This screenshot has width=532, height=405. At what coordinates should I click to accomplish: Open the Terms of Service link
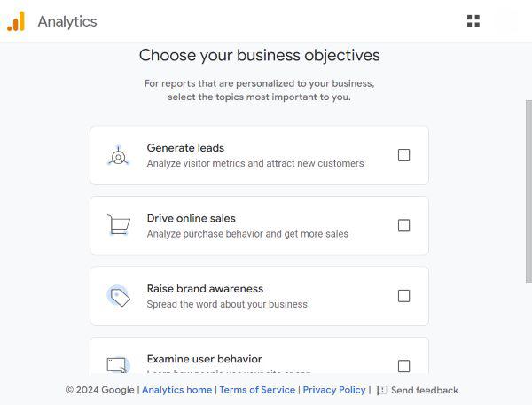[x=257, y=390]
